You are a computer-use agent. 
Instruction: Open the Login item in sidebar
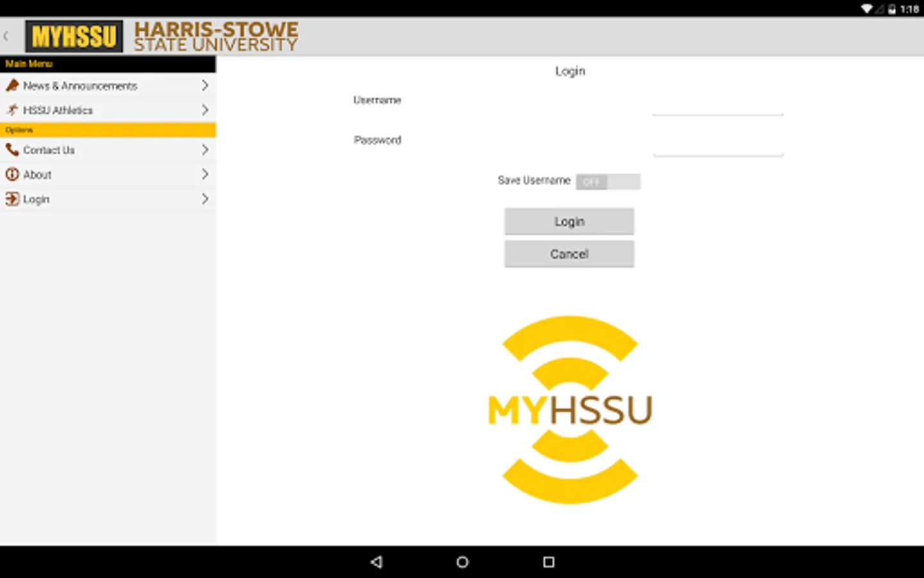pyautogui.click(x=108, y=199)
